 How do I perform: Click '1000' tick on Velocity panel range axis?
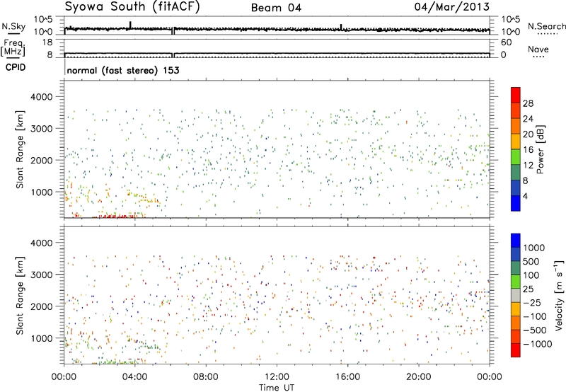41,339
